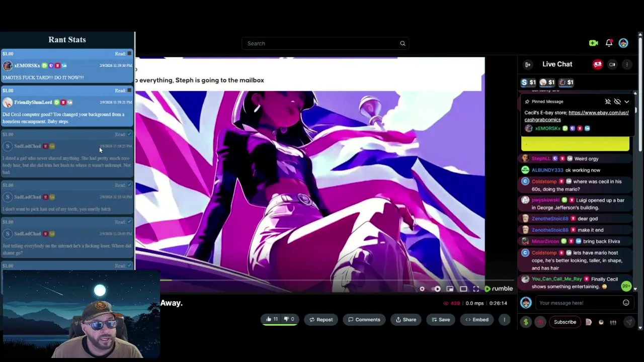Viewport: 644px width, 362px height.
Task: Get Embed code for video
Action: [476, 320]
